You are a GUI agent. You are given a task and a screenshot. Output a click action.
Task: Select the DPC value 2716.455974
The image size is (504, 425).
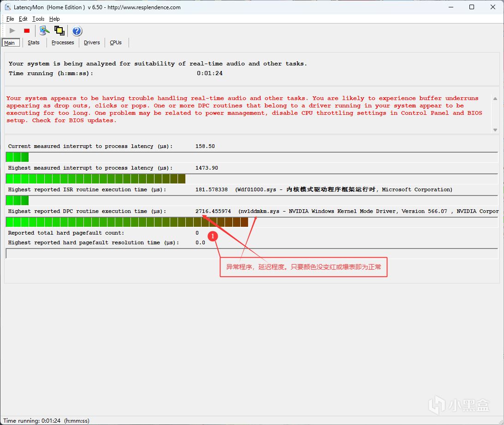pyautogui.click(x=213, y=211)
